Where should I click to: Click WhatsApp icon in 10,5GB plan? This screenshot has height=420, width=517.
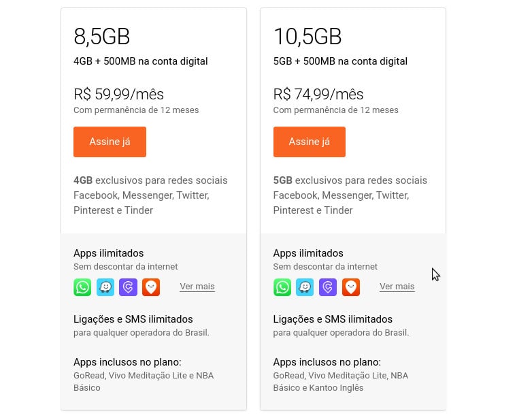[282, 287]
